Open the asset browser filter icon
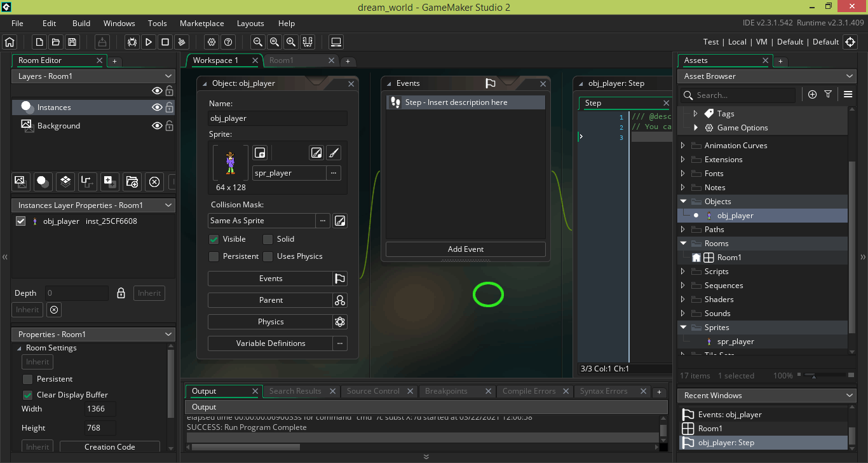The image size is (868, 463). pos(828,95)
